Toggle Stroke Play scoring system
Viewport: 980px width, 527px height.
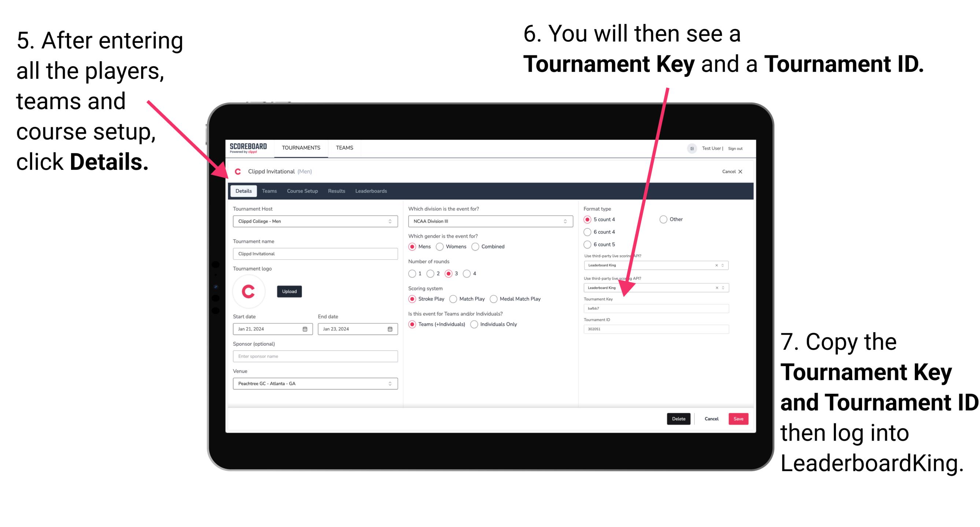[413, 298]
